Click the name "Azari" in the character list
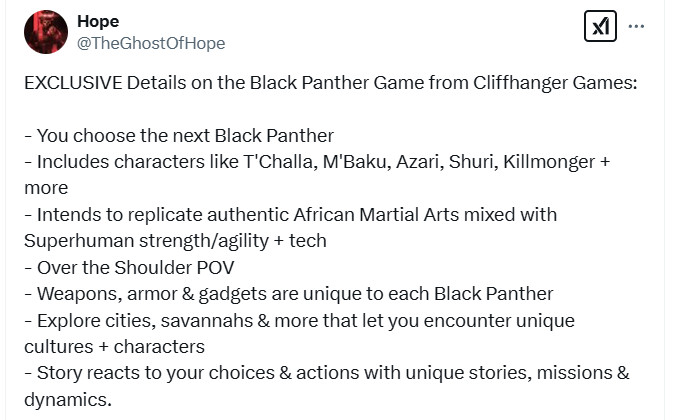 [416, 162]
